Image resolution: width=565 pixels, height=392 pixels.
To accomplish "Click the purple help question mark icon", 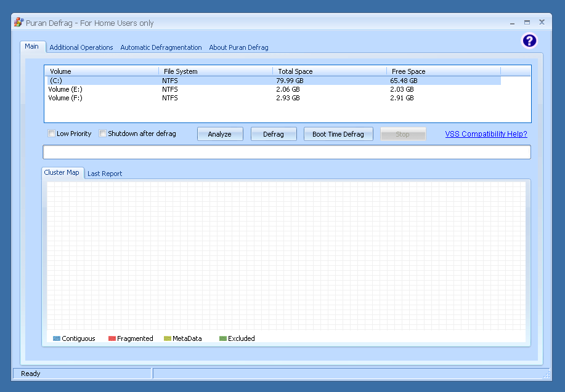I will coord(529,41).
